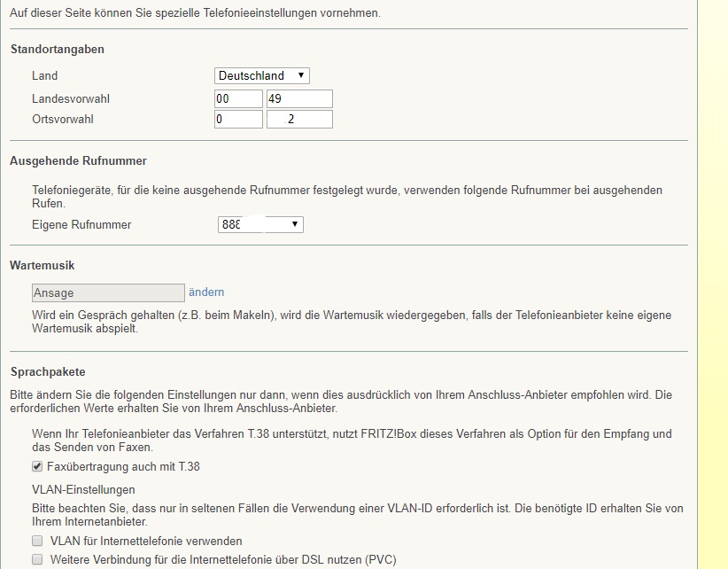Tick the Weitere Verbindung über DSL (PVC) checkbox
This screenshot has width=728, height=569.
(37, 559)
